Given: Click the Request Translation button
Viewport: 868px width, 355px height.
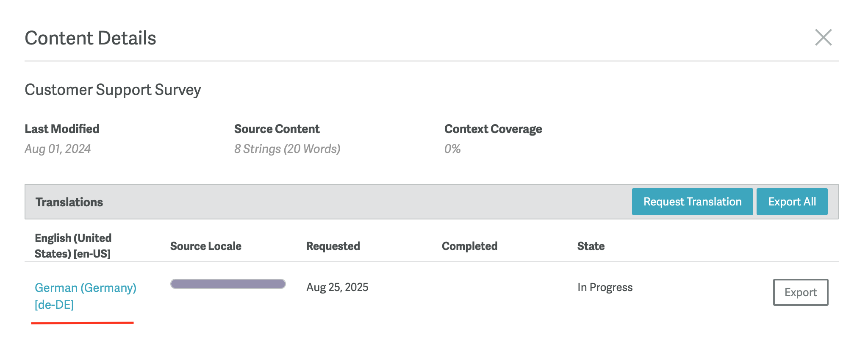Looking at the screenshot, I should (x=692, y=202).
